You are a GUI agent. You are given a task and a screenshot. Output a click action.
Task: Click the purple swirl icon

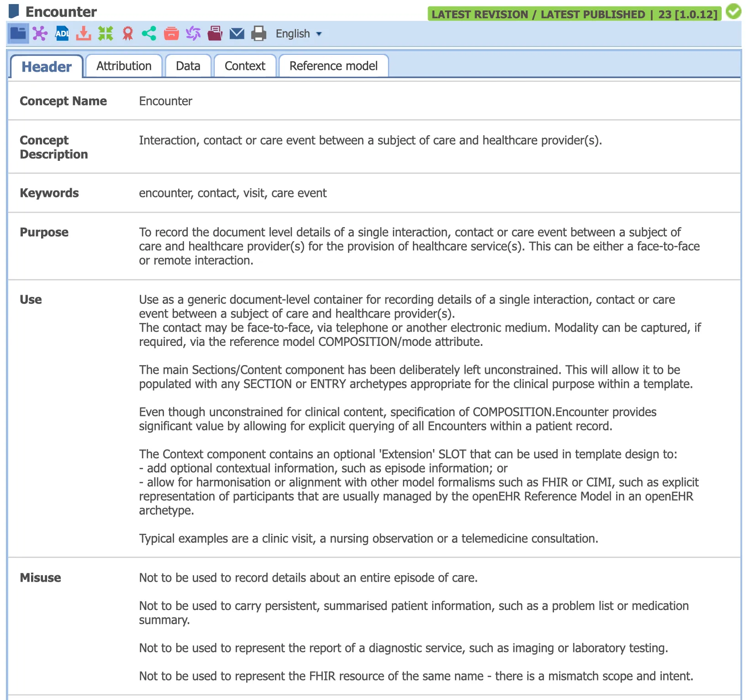coord(193,33)
